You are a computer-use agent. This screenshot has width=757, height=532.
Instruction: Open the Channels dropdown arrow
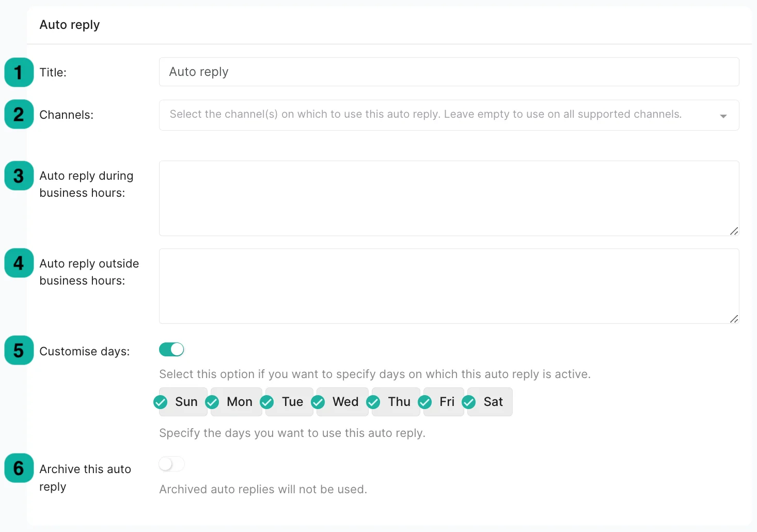click(x=723, y=116)
